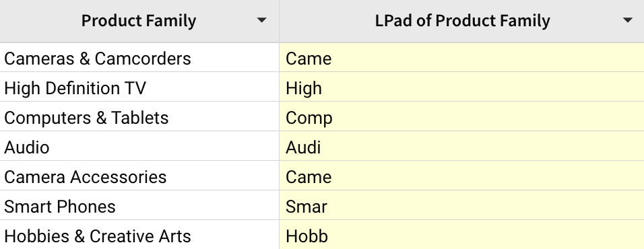Select the Came cell beside Camera Accessories
This screenshot has height=249, width=644.
[461, 176]
